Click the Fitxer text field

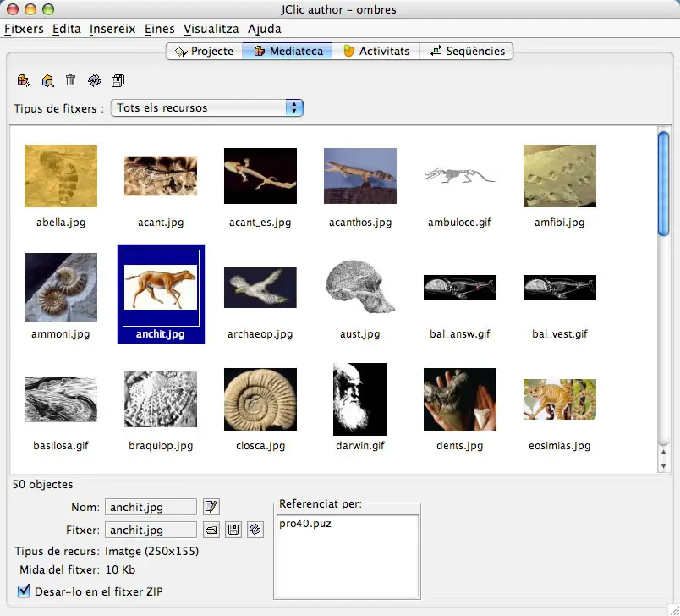click(x=151, y=530)
